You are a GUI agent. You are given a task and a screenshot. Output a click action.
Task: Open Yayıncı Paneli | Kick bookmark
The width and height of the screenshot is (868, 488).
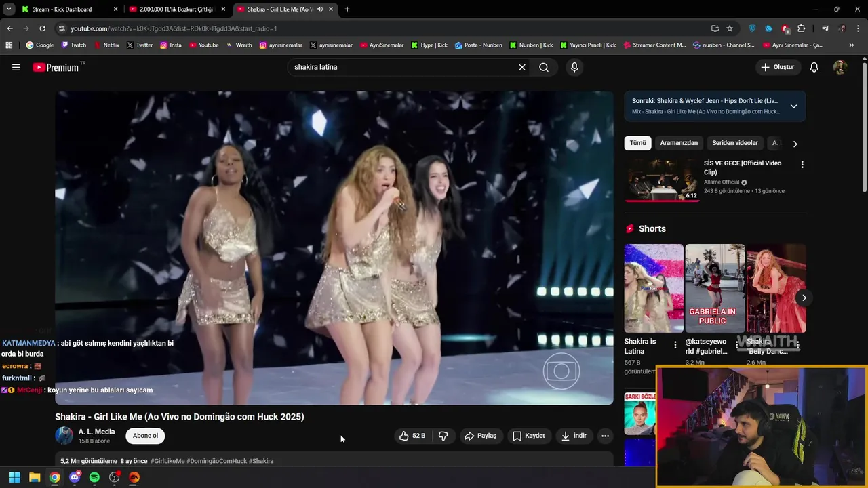(588, 45)
